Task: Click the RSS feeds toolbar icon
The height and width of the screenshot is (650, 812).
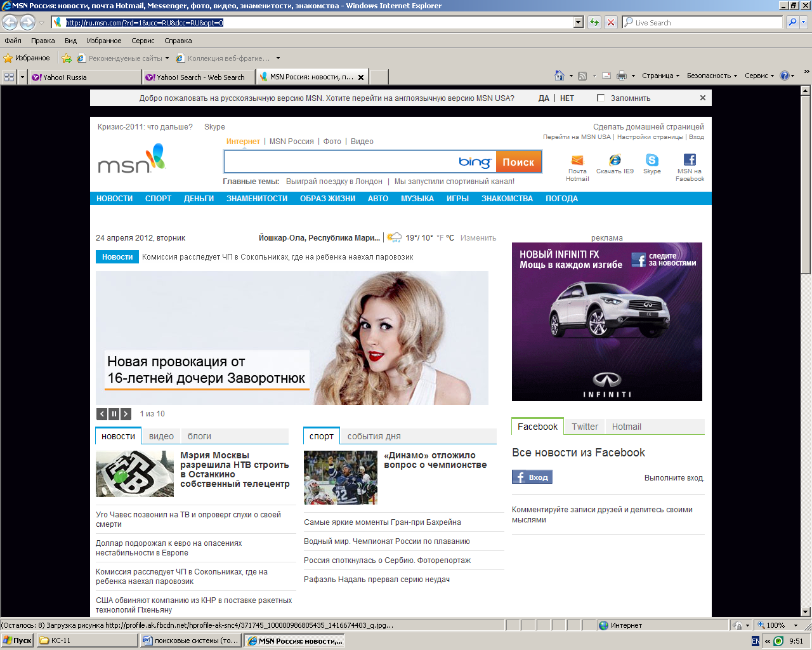Action: (582, 76)
